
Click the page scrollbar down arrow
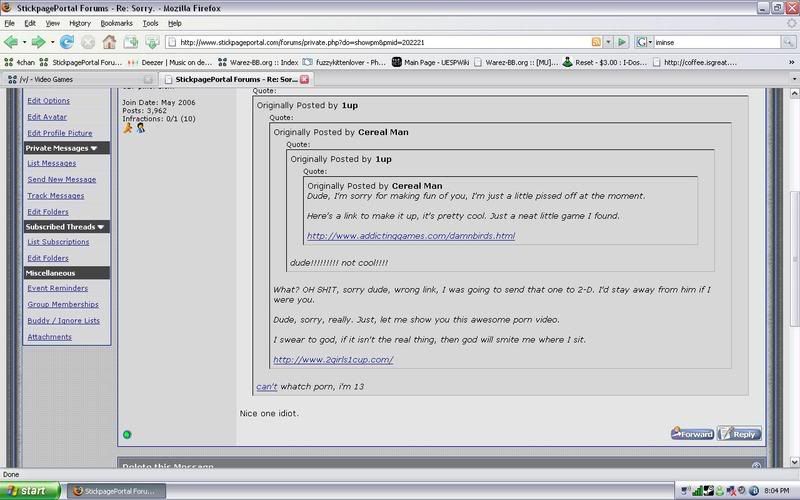(794, 461)
